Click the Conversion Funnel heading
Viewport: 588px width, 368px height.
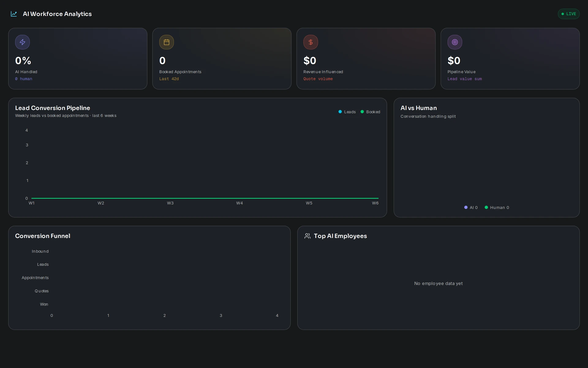[x=43, y=236]
